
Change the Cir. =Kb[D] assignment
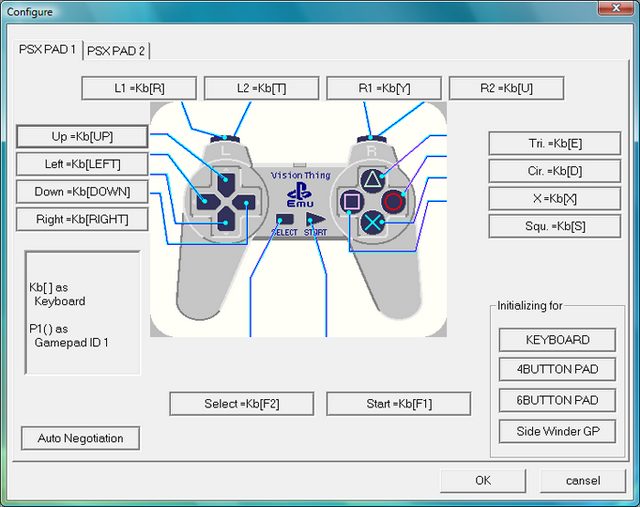[x=555, y=171]
